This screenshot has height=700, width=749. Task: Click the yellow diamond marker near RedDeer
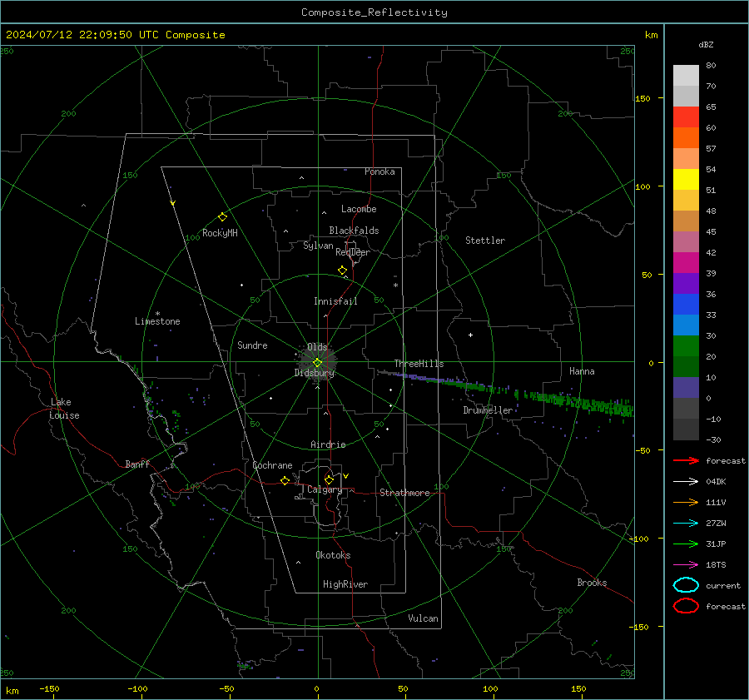(x=342, y=271)
